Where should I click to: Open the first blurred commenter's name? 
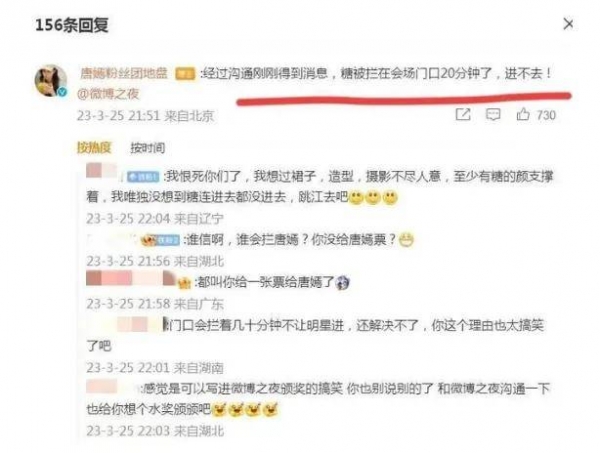(x=102, y=171)
